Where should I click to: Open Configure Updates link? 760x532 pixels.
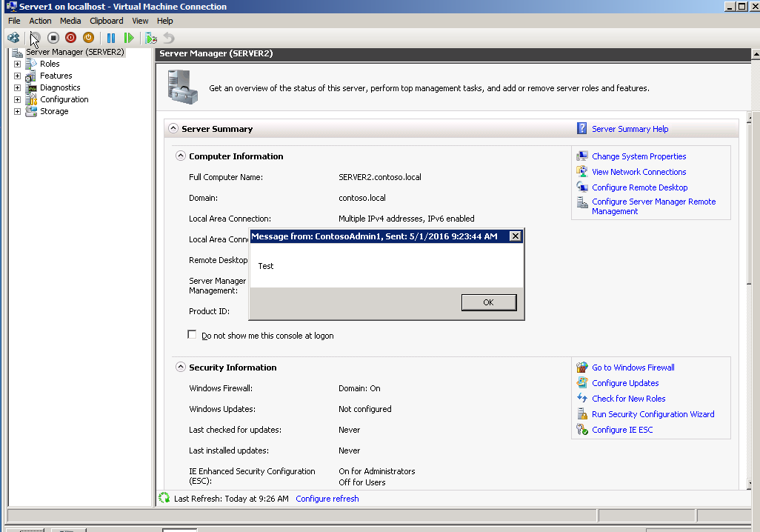point(625,383)
